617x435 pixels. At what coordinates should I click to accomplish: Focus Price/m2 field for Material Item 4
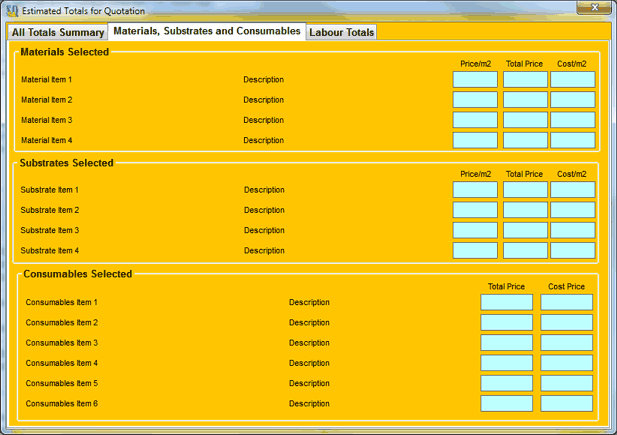click(475, 140)
